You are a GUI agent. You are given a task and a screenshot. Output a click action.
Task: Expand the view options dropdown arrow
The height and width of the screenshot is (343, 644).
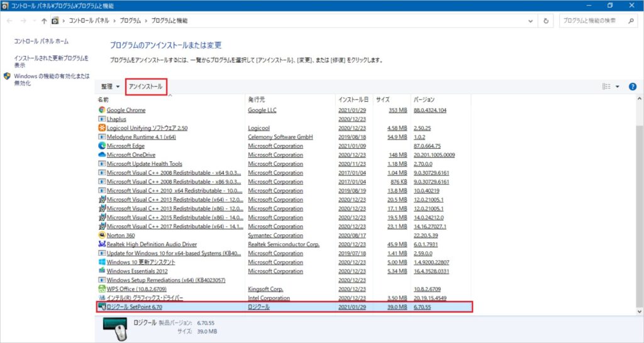617,87
